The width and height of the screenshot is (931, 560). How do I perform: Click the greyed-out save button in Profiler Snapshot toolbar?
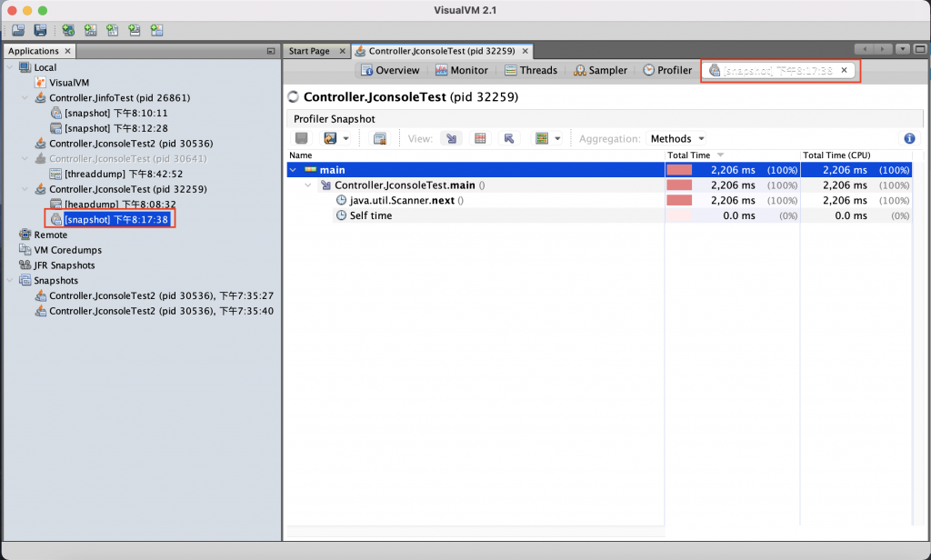302,138
